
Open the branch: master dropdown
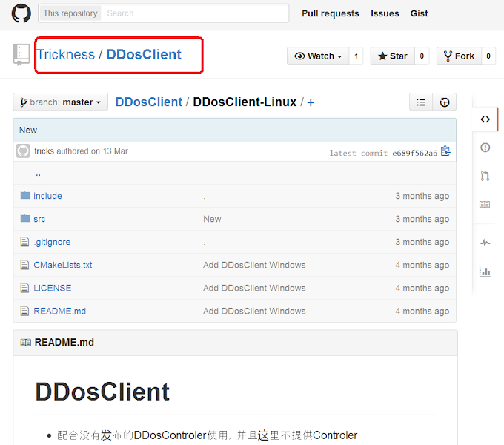(61, 102)
